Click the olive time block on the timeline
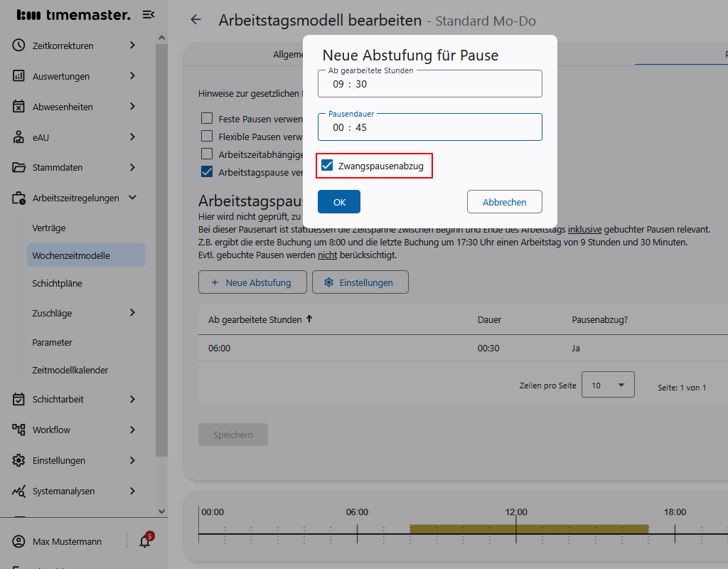This screenshot has height=569, width=728. point(529,528)
